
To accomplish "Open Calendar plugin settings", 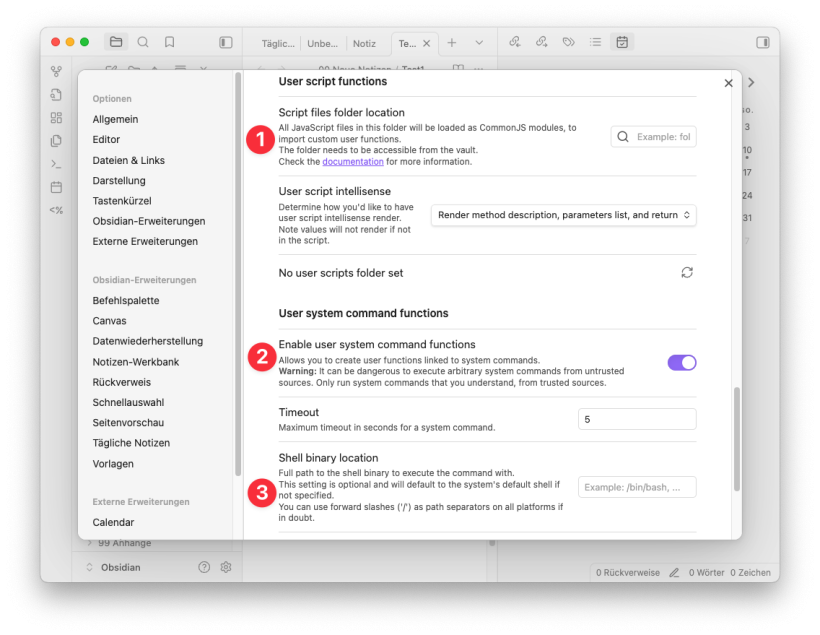I will point(113,523).
